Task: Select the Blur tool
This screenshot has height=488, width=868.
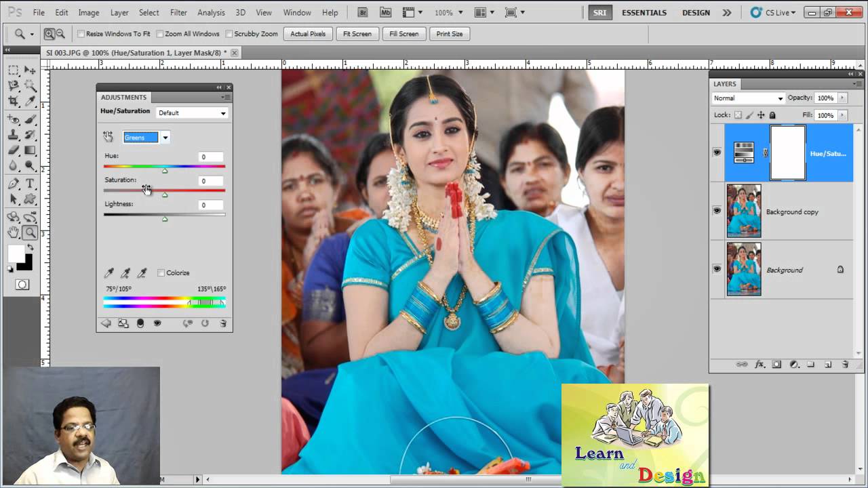Action: pos(14,166)
